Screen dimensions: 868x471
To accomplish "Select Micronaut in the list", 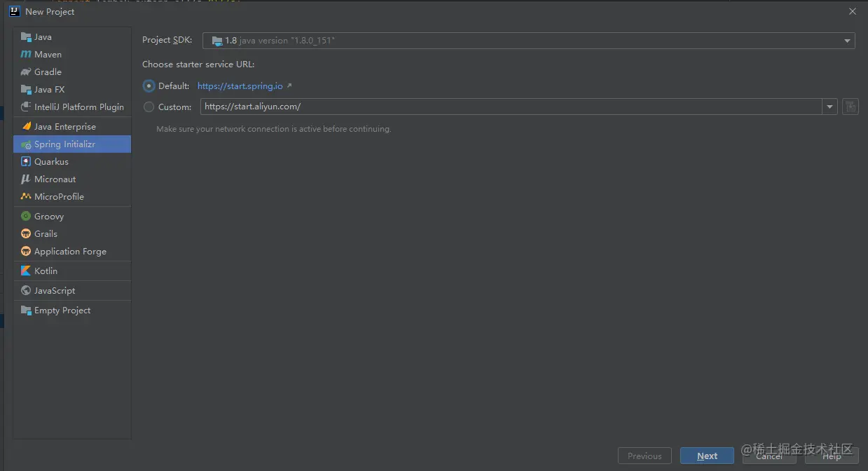I will tap(72, 179).
